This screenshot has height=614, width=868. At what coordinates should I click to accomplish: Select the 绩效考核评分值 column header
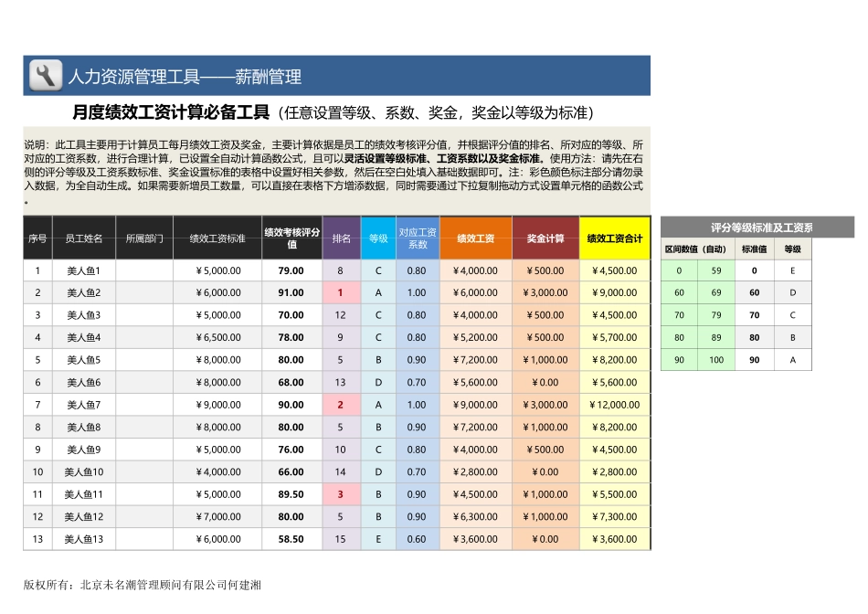(293, 238)
